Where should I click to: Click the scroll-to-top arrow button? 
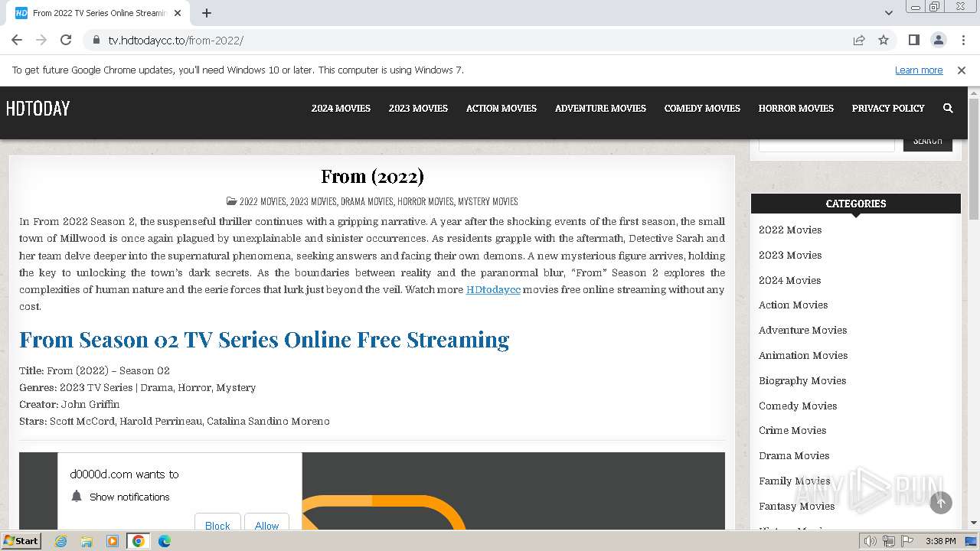tap(941, 502)
